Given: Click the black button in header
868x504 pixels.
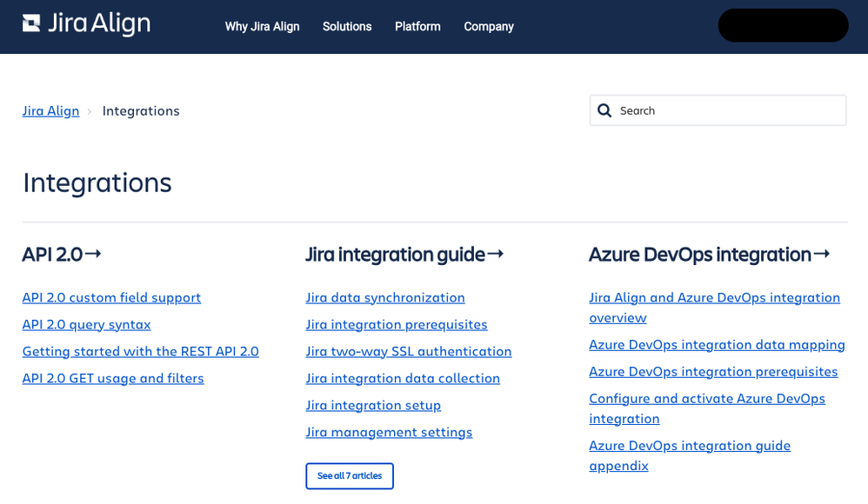Looking at the screenshot, I should [783, 25].
